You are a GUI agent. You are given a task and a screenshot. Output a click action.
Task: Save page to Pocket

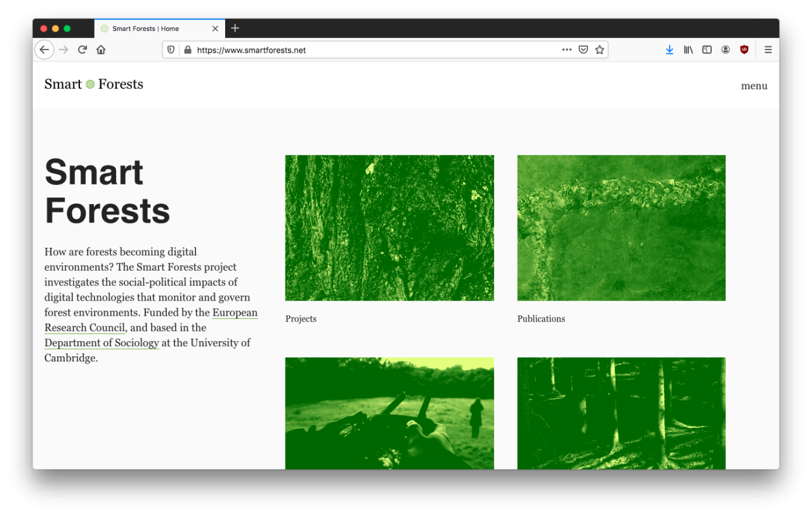point(583,50)
